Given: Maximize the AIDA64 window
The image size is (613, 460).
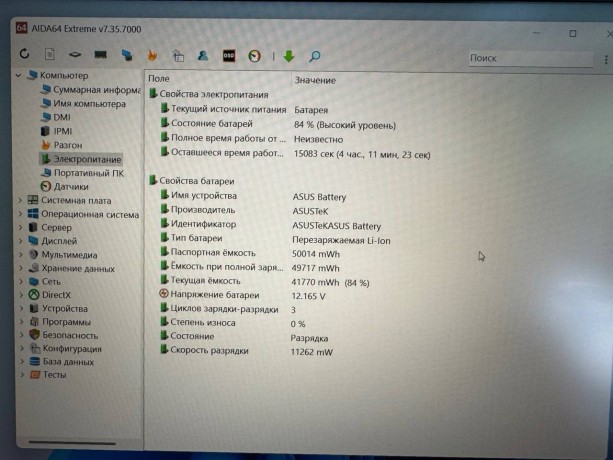Looking at the screenshot, I should tap(572, 34).
